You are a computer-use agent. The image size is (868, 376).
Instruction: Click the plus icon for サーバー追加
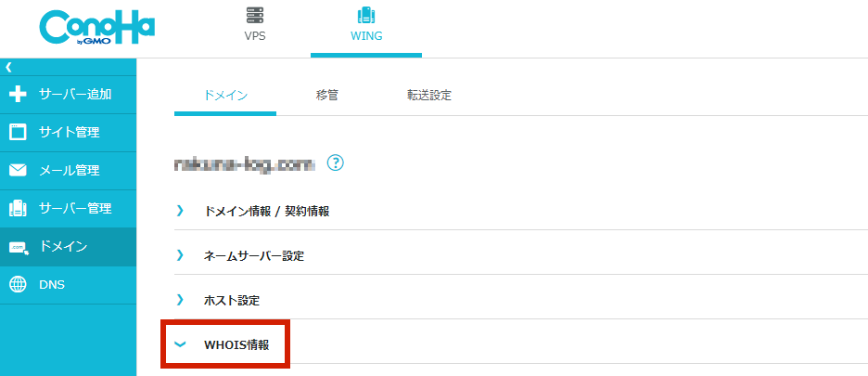coord(19,95)
